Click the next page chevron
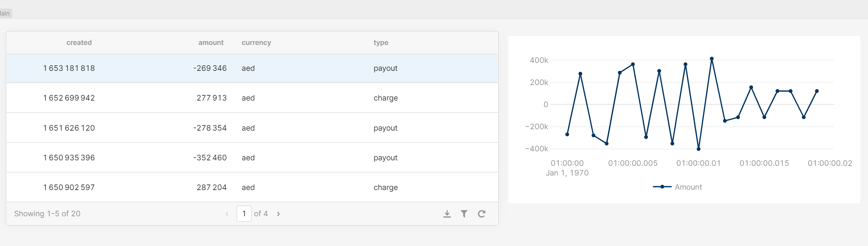The width and height of the screenshot is (868, 246). (x=278, y=214)
